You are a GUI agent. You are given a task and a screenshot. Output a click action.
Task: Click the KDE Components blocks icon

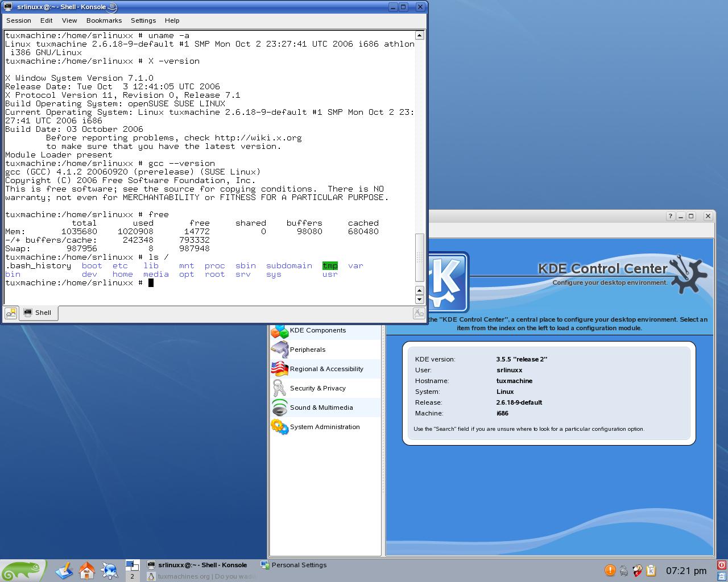(x=279, y=330)
